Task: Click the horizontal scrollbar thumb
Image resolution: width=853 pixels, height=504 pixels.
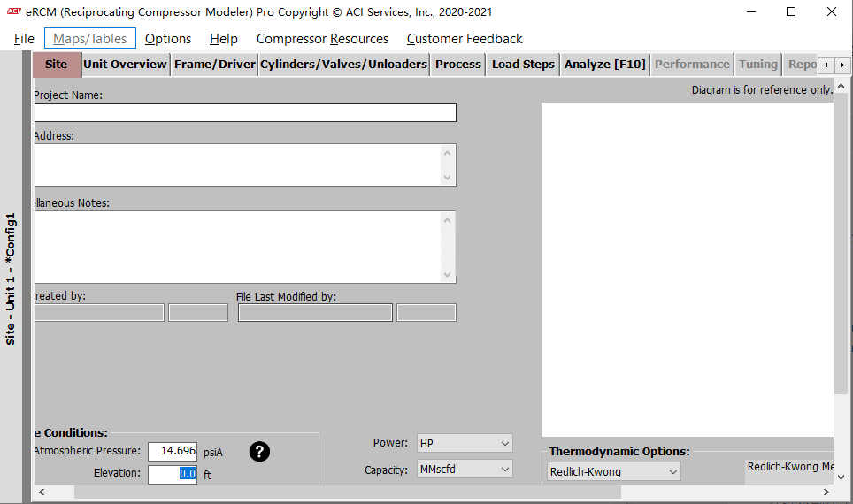Action: [348, 492]
